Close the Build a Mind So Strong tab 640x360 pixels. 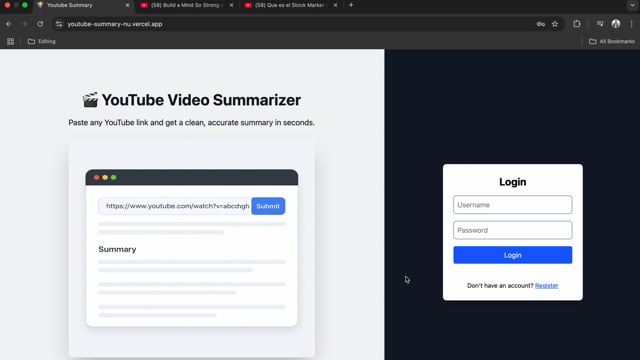(231, 5)
